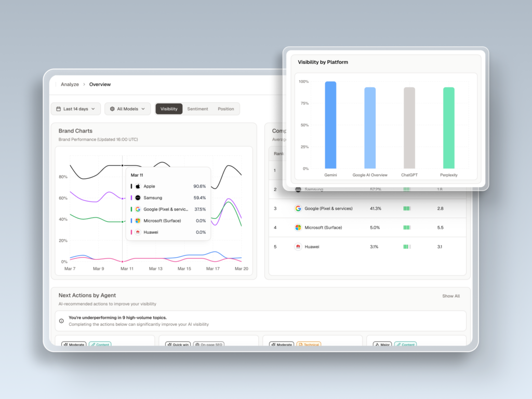Click the Gemini bar in Visibility by Platform
532x399 pixels.
coord(330,125)
